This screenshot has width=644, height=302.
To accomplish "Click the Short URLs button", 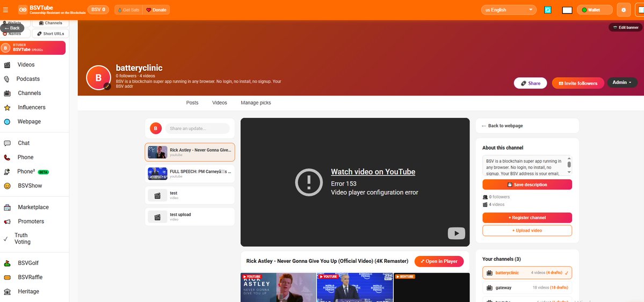I will tap(50, 34).
